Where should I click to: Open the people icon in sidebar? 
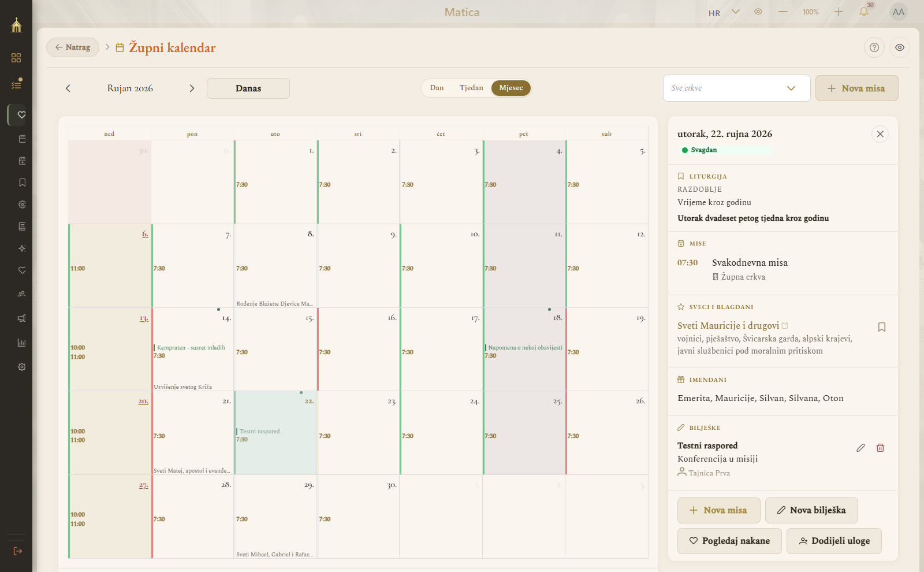pyautogui.click(x=22, y=294)
